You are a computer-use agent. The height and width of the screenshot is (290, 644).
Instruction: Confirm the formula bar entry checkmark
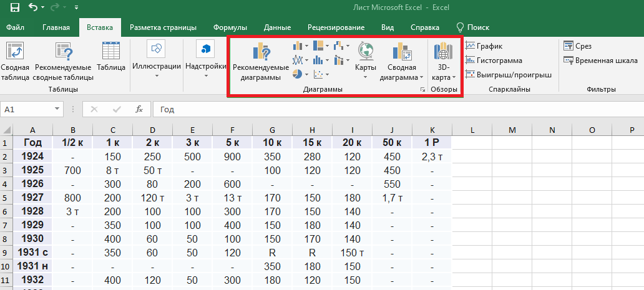(117, 110)
